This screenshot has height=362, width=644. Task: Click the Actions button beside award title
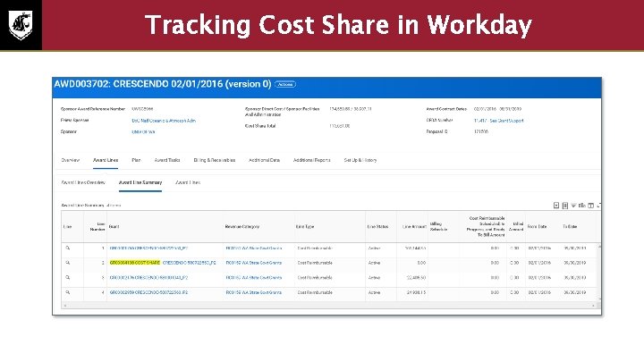point(285,84)
